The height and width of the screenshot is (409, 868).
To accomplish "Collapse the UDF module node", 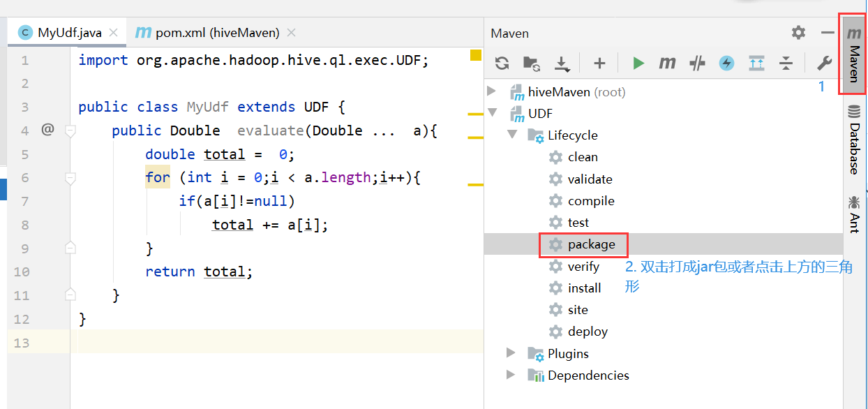I will click(492, 113).
